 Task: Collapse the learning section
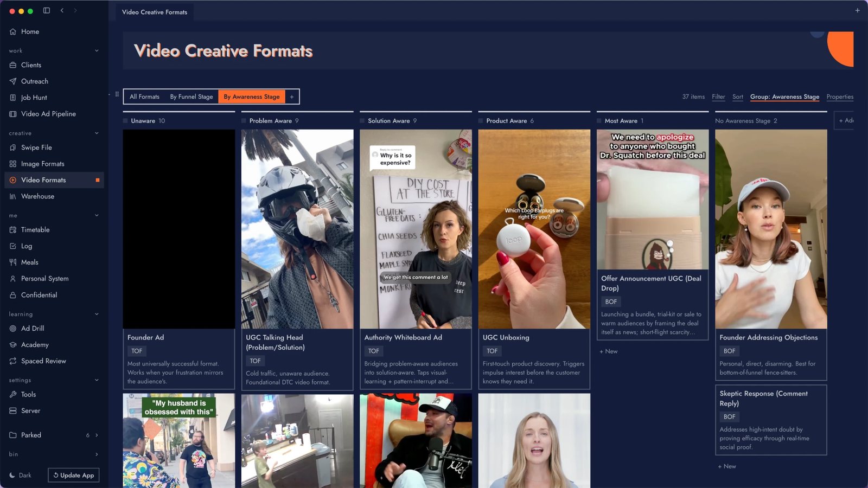tap(97, 314)
